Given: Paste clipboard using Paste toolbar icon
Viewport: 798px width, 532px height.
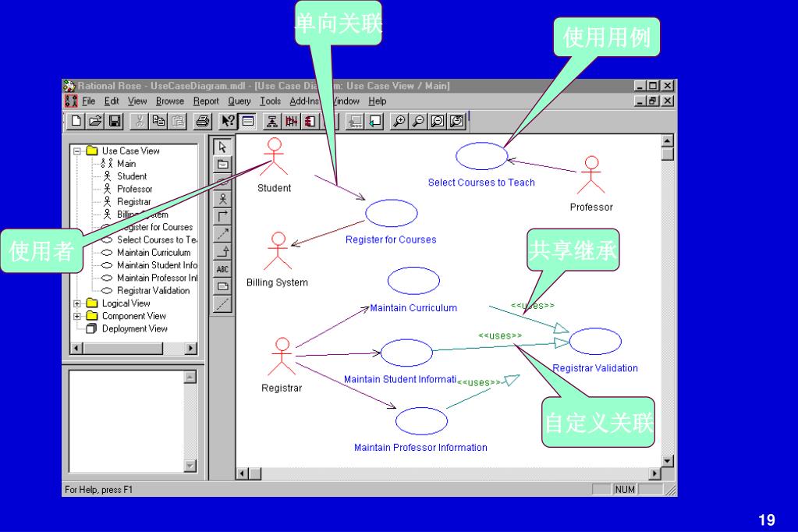Looking at the screenshot, I should pos(178,121).
